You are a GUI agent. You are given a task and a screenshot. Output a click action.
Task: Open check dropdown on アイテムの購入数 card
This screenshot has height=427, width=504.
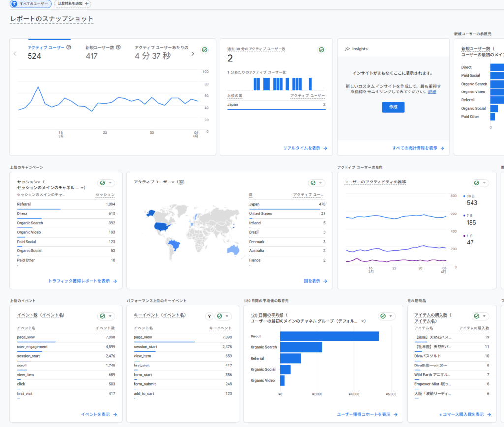(x=480, y=316)
